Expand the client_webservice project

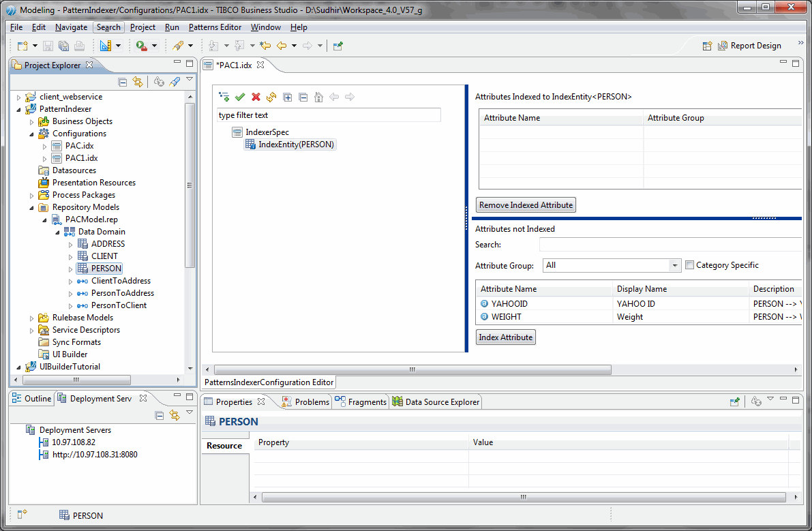coord(18,97)
